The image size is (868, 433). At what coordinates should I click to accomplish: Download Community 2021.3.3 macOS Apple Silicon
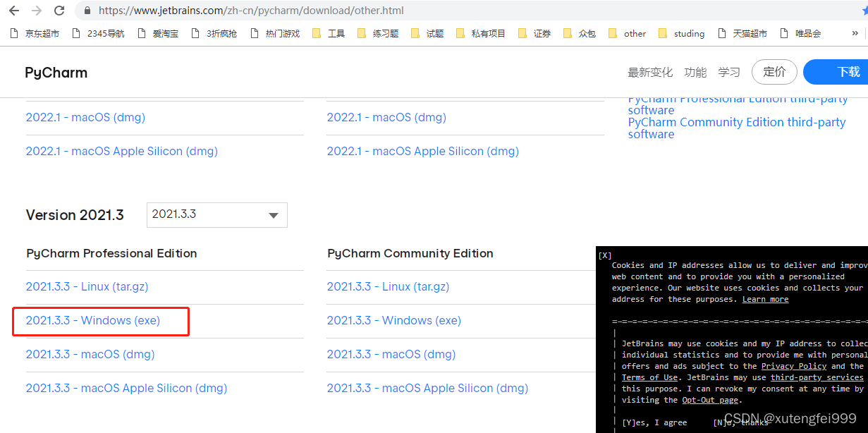(428, 388)
